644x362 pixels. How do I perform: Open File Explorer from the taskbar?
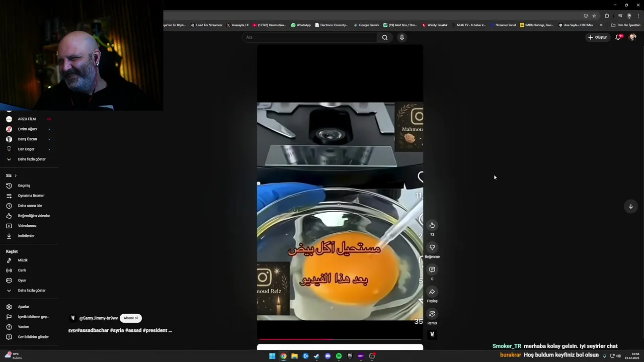coord(294,356)
